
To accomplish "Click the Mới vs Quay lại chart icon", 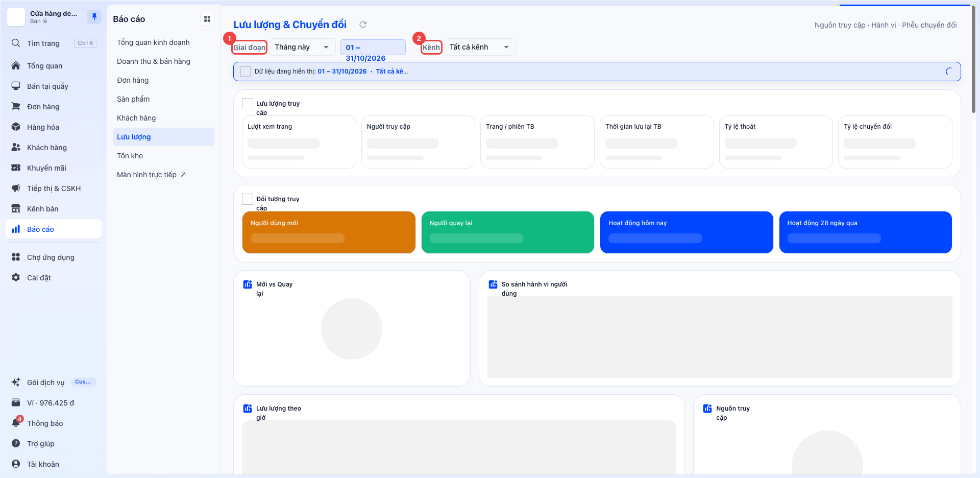I will pos(248,284).
